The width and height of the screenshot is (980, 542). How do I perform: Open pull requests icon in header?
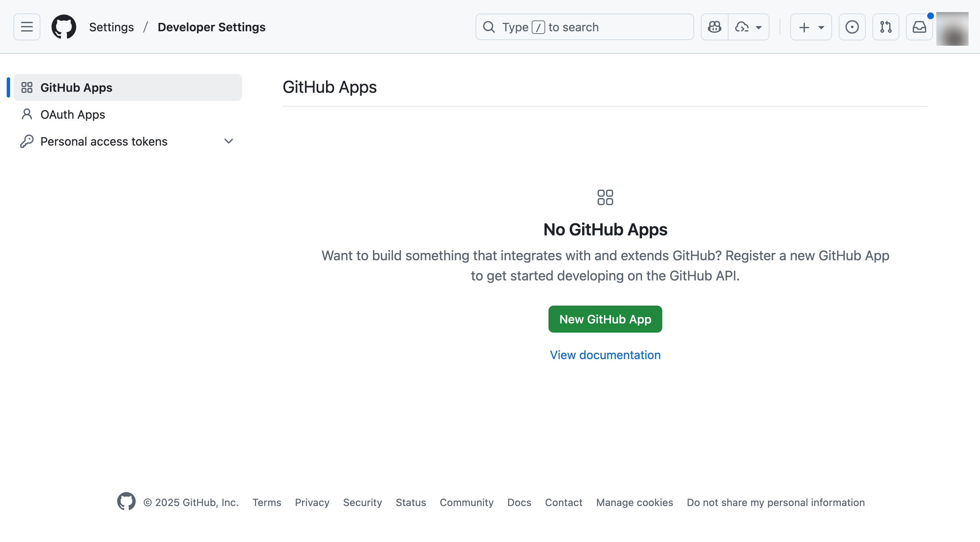tap(885, 27)
